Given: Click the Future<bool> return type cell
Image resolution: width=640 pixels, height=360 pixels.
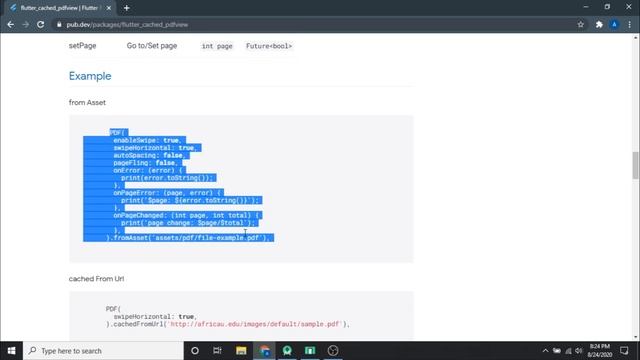Looking at the screenshot, I should pyautogui.click(x=269, y=46).
